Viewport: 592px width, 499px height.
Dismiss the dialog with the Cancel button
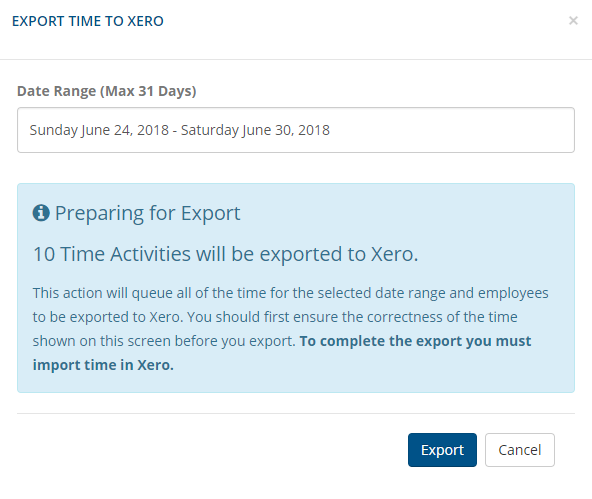[x=520, y=450]
